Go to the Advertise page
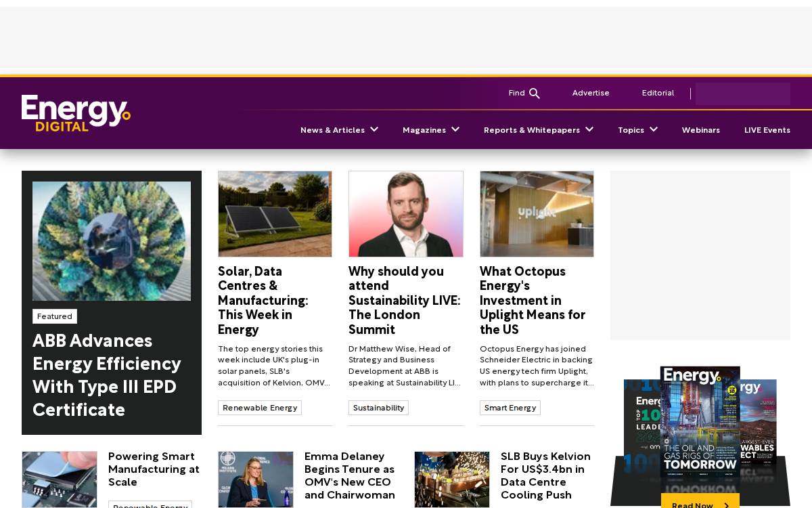The image size is (812, 508). [591, 93]
